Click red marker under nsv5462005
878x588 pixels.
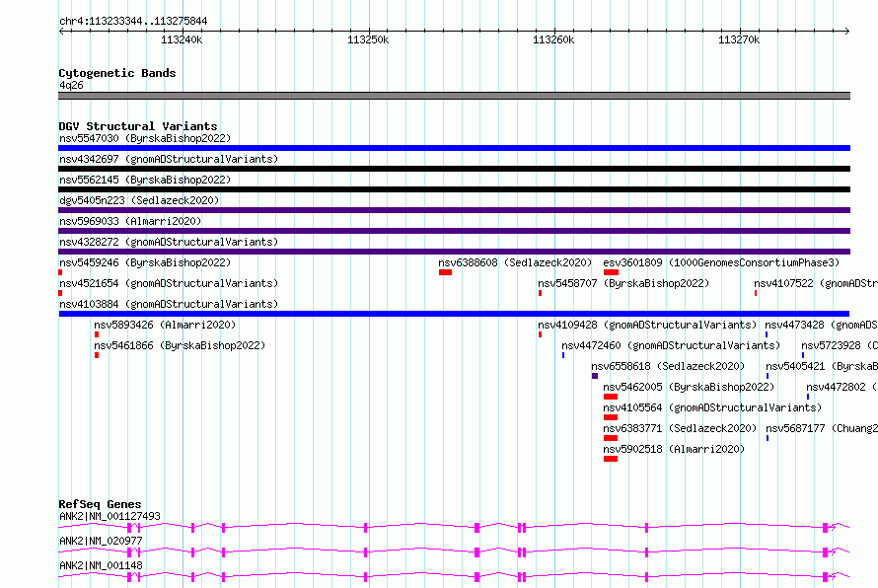coord(611,397)
